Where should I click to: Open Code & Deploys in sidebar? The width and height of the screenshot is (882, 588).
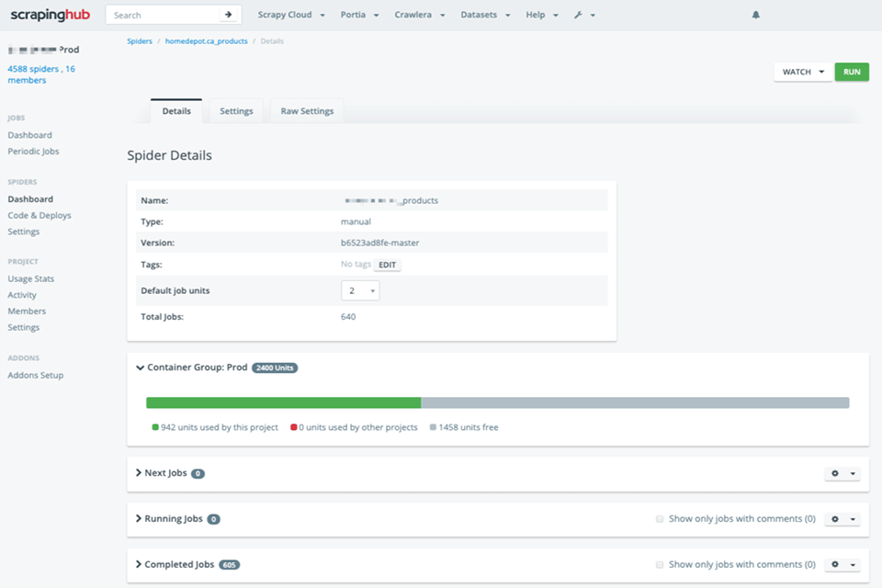(40, 216)
